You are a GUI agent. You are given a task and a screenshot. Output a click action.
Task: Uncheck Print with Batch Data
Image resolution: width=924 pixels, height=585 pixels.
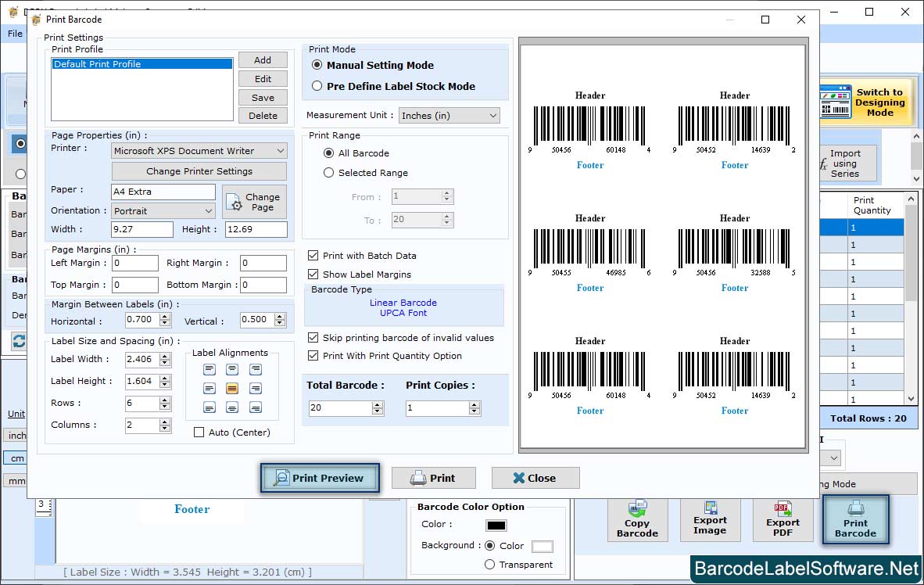(x=313, y=256)
